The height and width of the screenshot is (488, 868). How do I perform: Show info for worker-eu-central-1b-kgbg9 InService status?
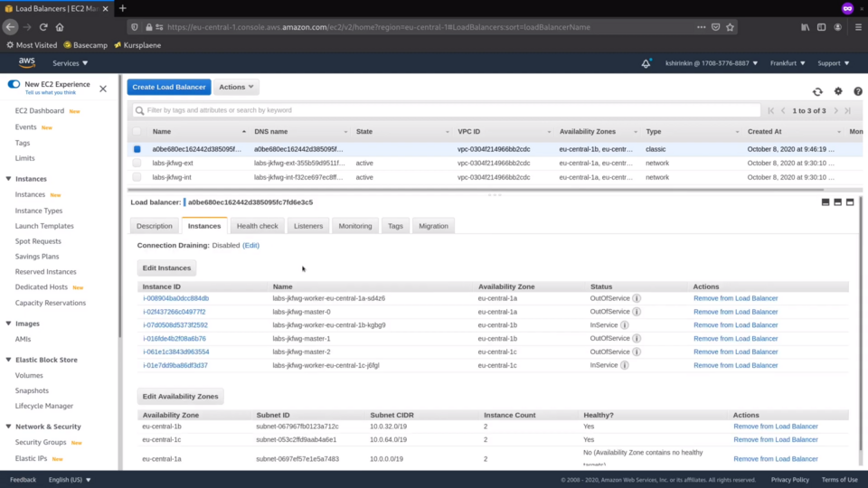625,325
